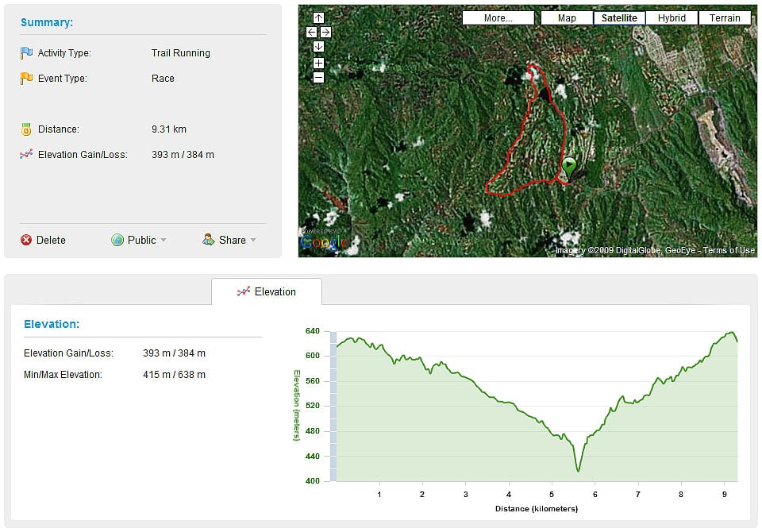Click the Delete activity text
Image resolution: width=762 pixels, height=532 pixels.
51,240
